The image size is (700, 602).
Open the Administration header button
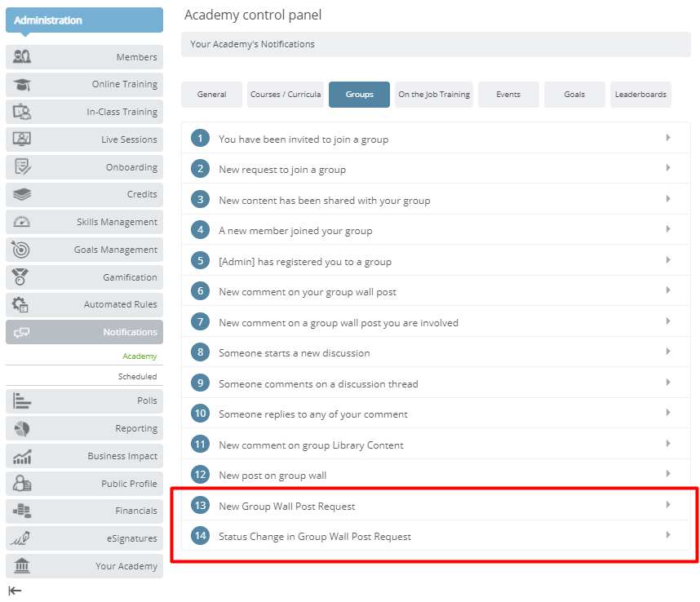pos(84,20)
